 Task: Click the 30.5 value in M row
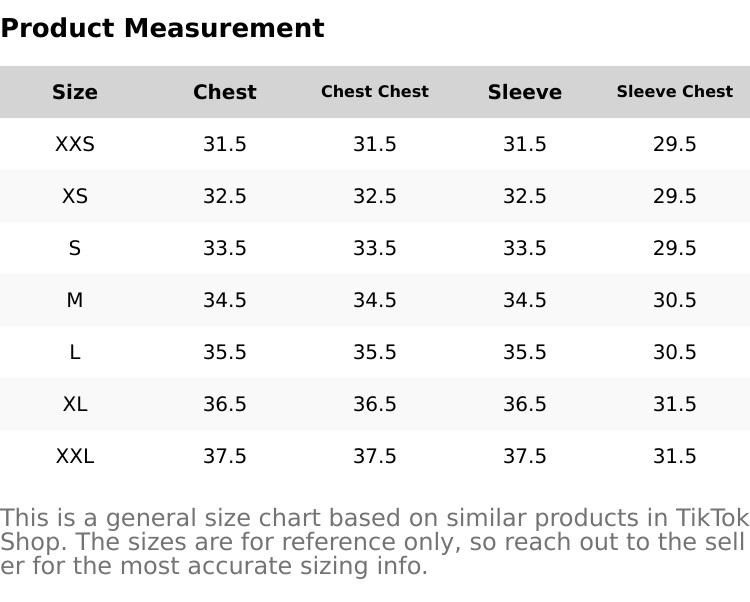point(675,301)
